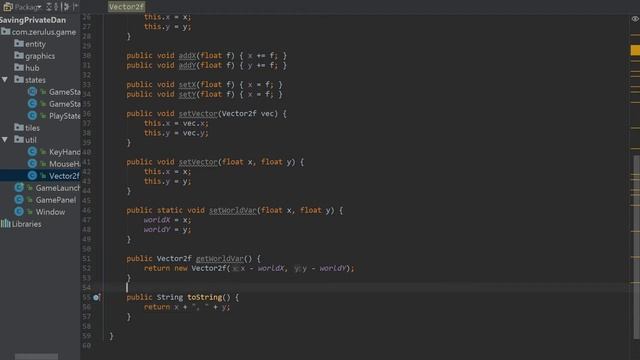Viewport: 640px width, 360px height.
Task: Click the override gutter icon at line 55
Action: pyautogui.click(x=96, y=298)
